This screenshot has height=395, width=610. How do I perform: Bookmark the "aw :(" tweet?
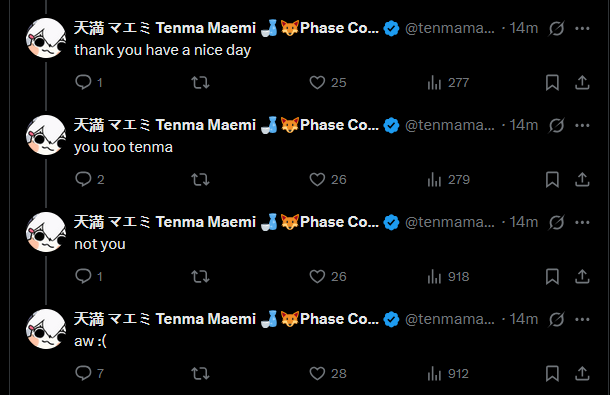point(552,374)
